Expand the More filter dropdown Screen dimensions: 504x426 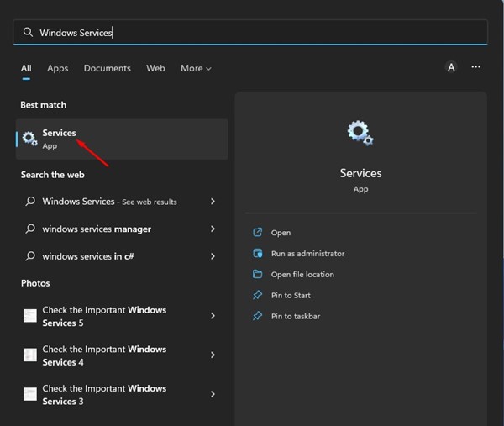click(x=196, y=68)
